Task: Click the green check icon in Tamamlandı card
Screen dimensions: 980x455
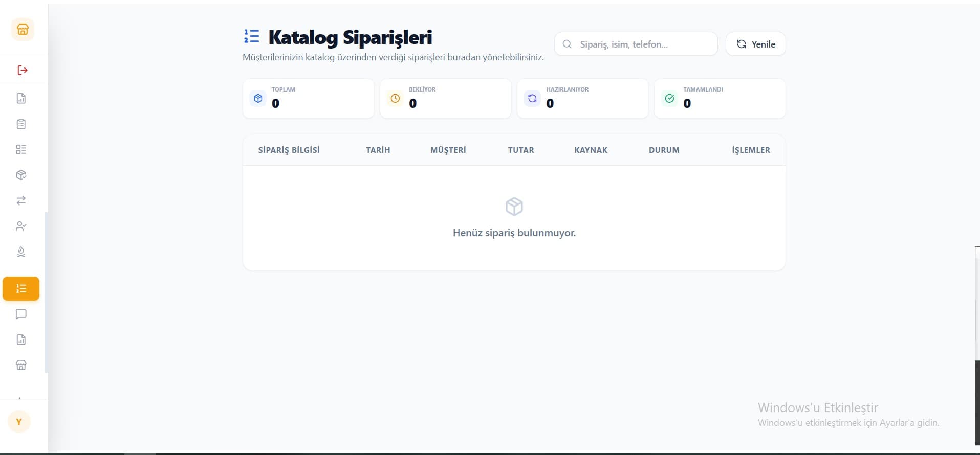Action: [x=669, y=98]
